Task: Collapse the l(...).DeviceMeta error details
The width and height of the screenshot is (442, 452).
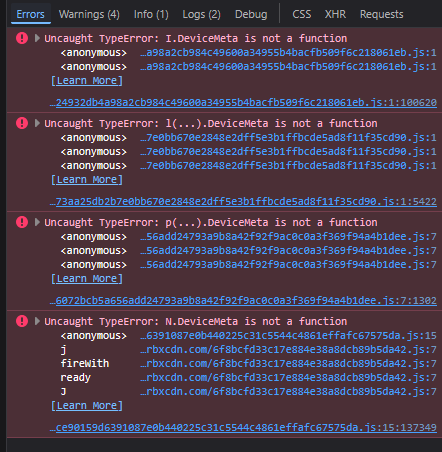Action: pos(37,123)
